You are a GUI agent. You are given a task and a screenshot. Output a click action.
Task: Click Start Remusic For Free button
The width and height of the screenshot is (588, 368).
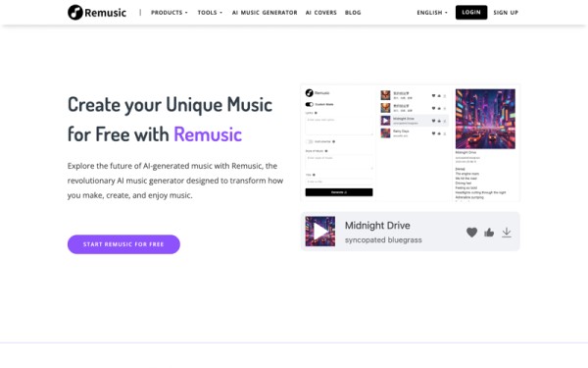[123, 244]
